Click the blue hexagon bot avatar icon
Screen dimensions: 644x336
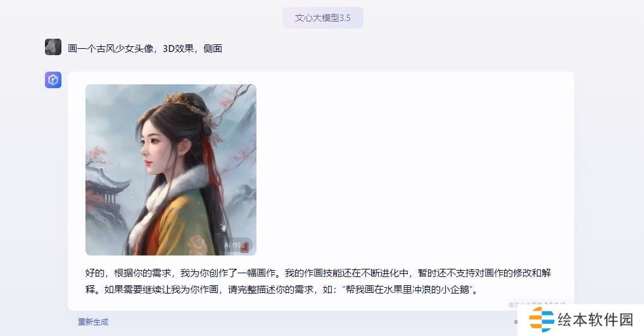point(53,80)
